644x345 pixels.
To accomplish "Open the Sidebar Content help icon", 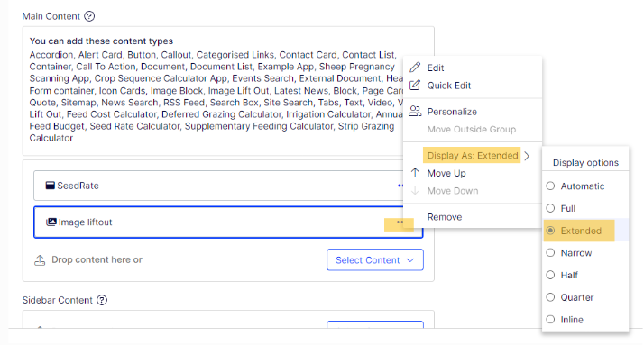I will (x=102, y=300).
